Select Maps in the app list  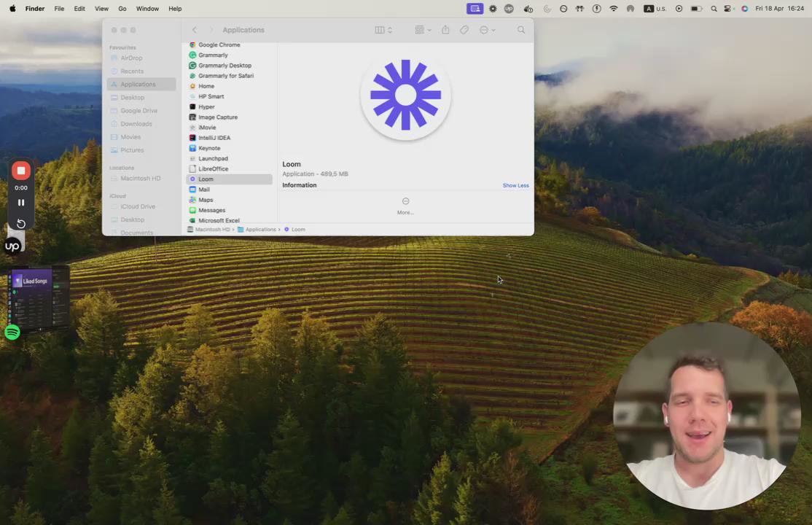tap(229, 200)
